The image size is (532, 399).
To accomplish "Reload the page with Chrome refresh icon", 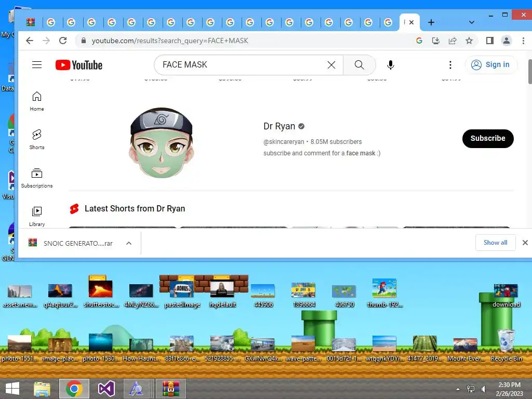I will tap(63, 41).
